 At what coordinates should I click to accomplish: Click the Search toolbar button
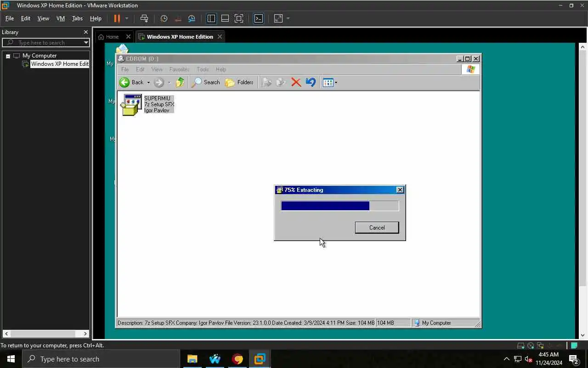[x=206, y=82]
